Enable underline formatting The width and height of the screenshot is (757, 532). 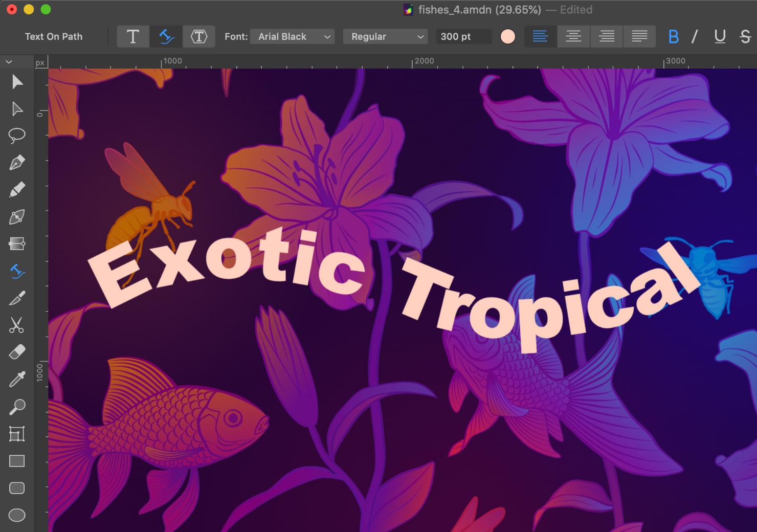pyautogui.click(x=720, y=36)
